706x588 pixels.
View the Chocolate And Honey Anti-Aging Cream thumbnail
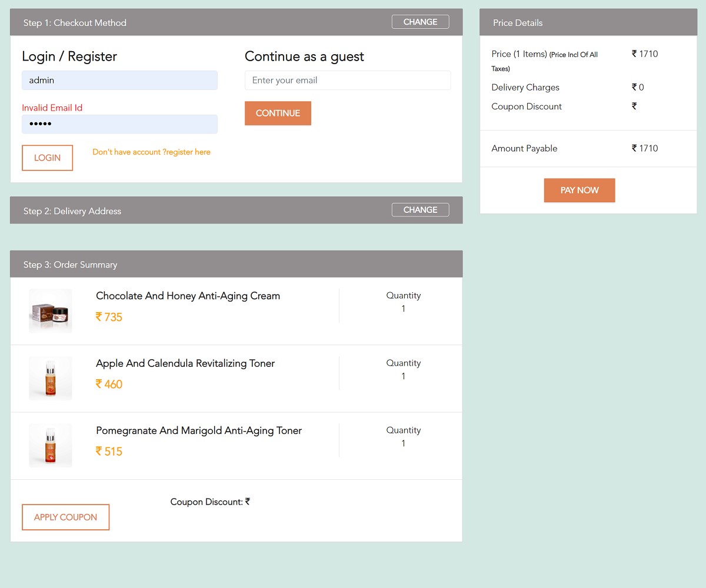51,310
